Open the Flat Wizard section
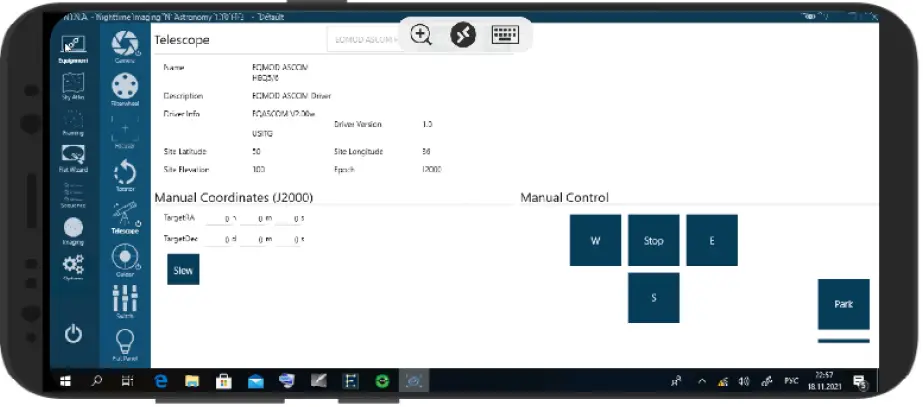 point(74,159)
